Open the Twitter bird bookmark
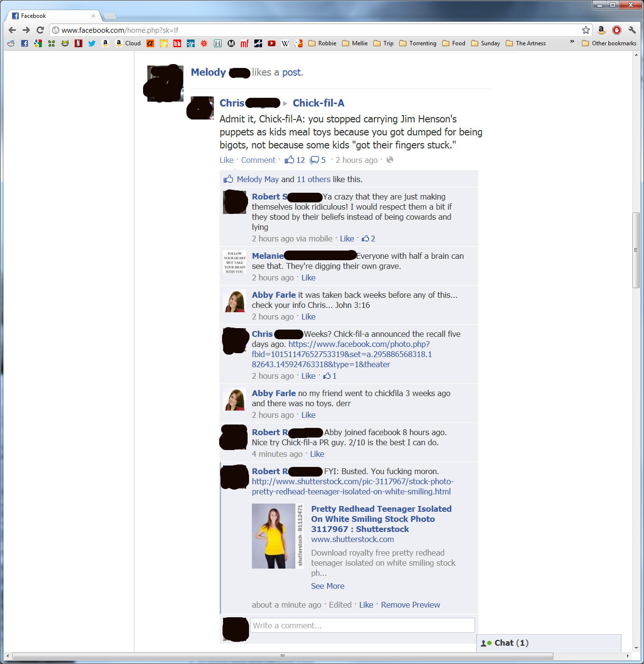644x664 pixels. (92, 43)
